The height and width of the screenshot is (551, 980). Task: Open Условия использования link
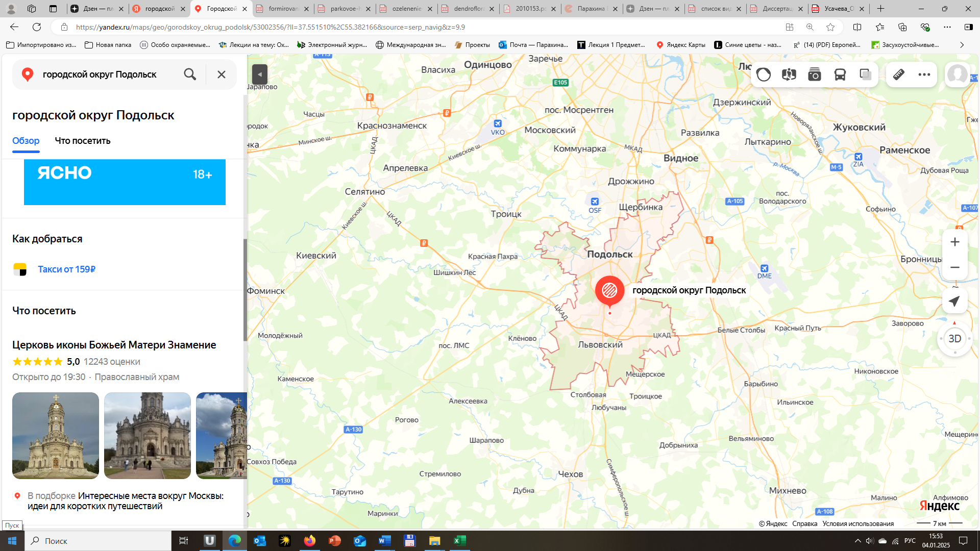point(858,523)
